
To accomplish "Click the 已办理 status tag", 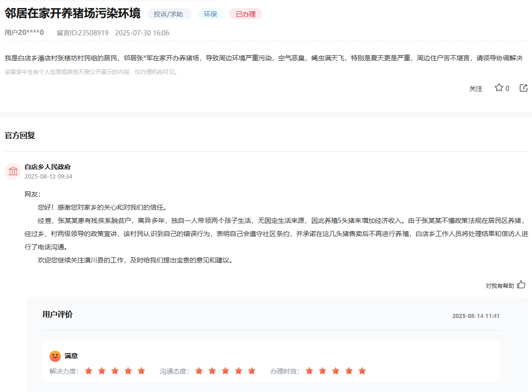I will tap(246, 14).
